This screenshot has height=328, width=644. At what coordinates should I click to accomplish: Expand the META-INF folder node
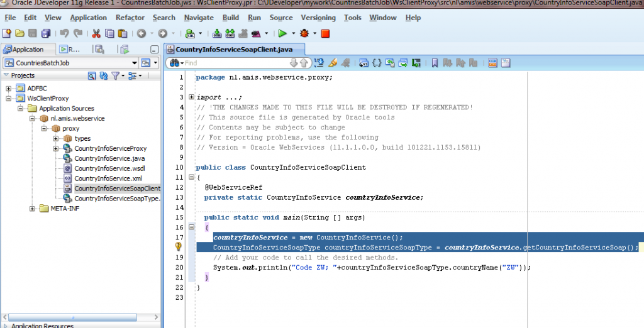33,209
